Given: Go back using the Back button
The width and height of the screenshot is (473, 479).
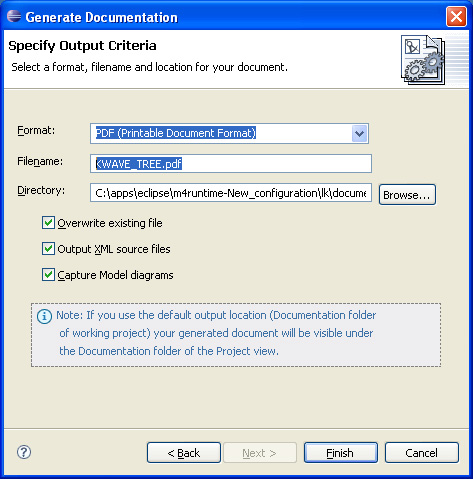Looking at the screenshot, I should (184, 453).
